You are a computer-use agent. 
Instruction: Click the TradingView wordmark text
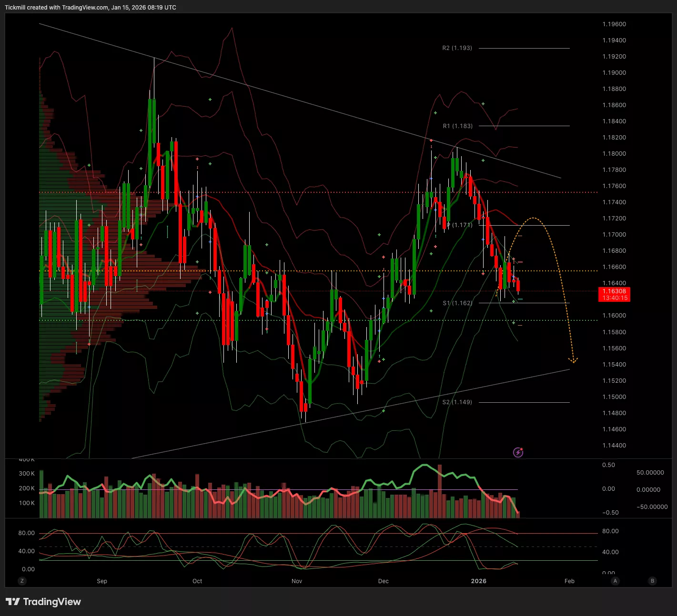click(52, 602)
